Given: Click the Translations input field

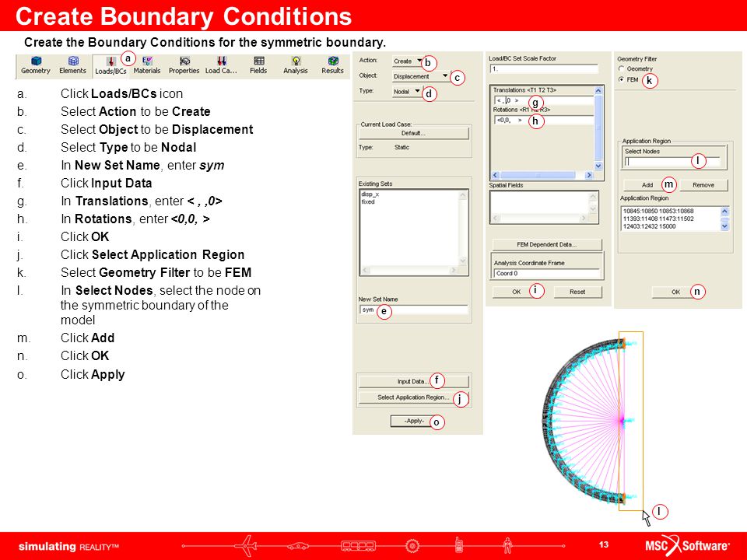Looking at the screenshot, I should 544,100.
